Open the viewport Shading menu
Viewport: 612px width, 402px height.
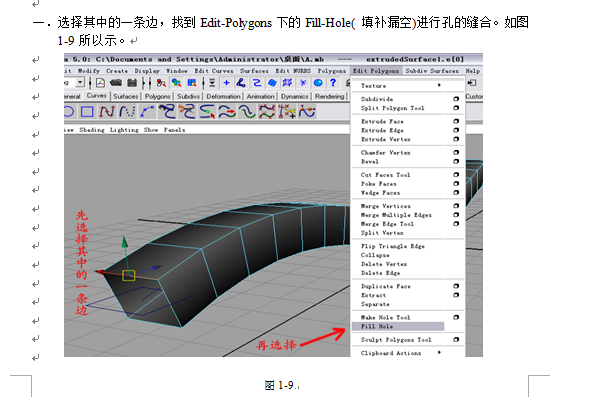pyautogui.click(x=92, y=130)
